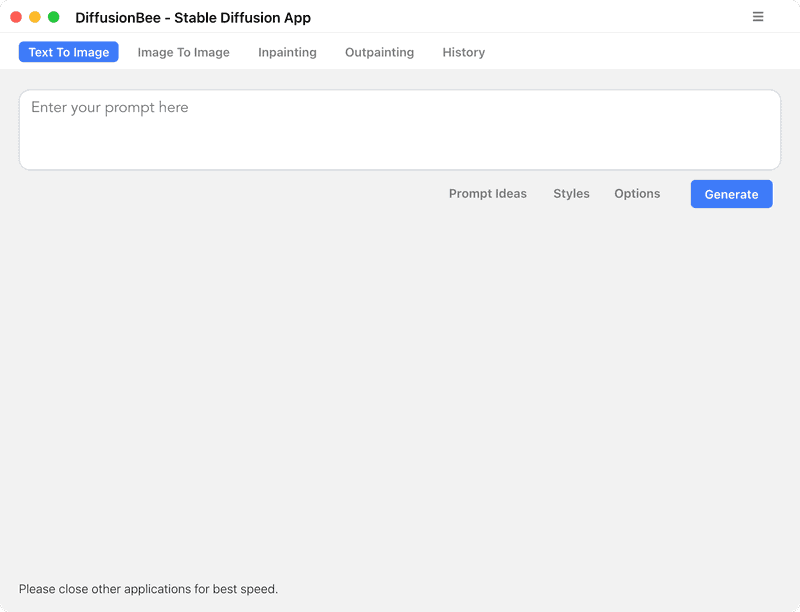Open the hamburger menu icon
Screen dimensions: 800x612
pos(758,17)
